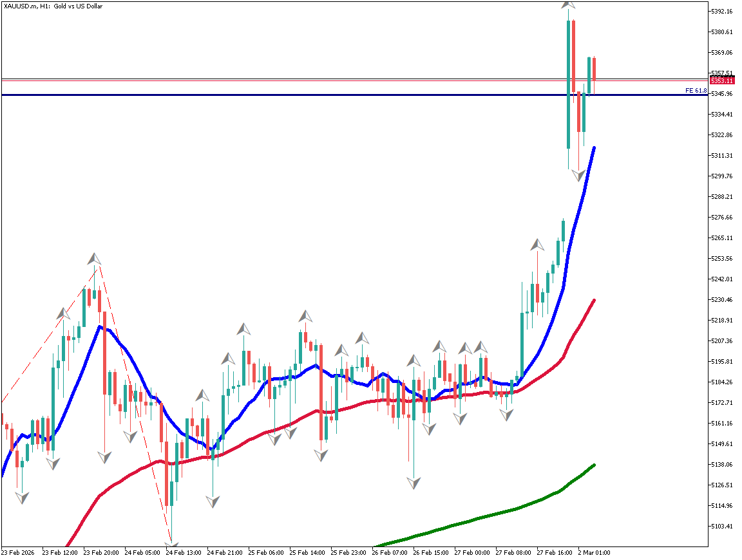Click the fractal up arrow above the 25 Feb 14:00 high
Screen dimensions: 742x560
point(305,316)
